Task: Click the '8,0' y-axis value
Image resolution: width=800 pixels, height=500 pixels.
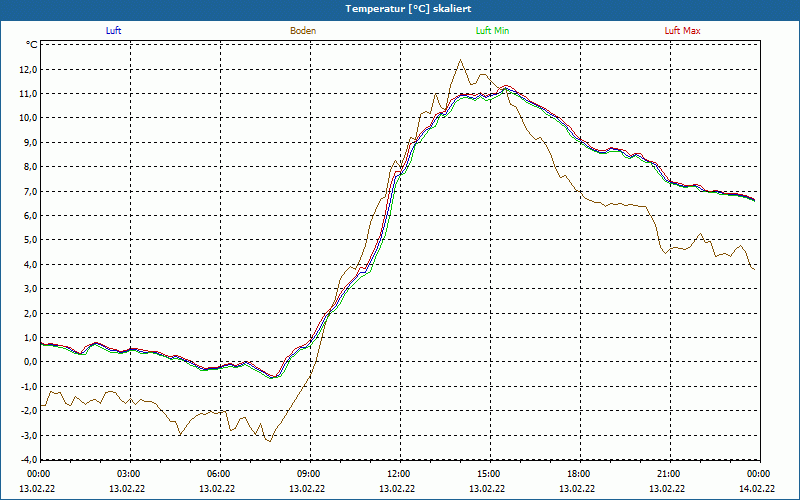Action: tap(31, 167)
